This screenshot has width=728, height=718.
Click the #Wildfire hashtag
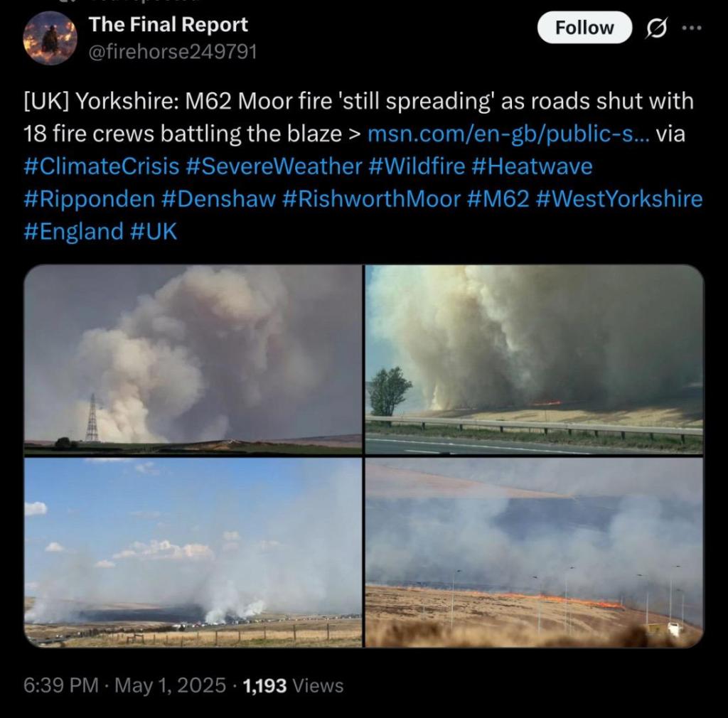tap(417, 166)
